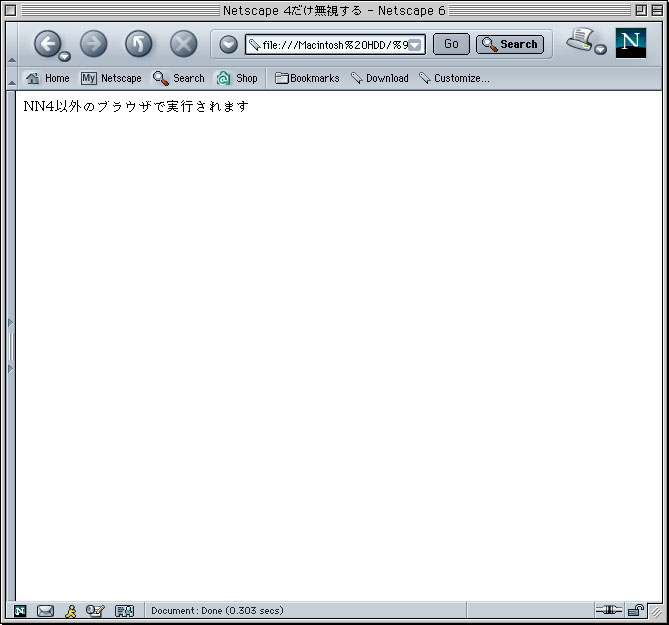Screen dimensions: 669x625
Task: Click the Search button in the navigation toolbar
Action: (x=510, y=44)
